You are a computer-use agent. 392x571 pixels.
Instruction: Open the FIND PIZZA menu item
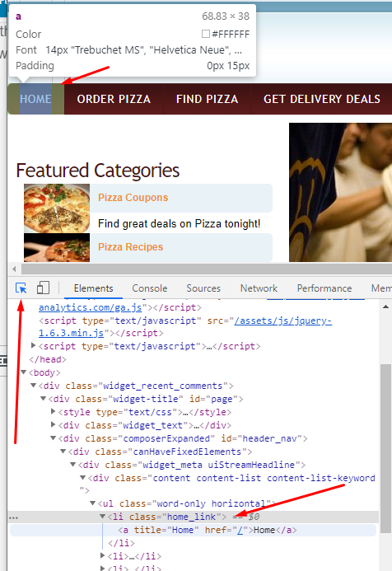207,99
